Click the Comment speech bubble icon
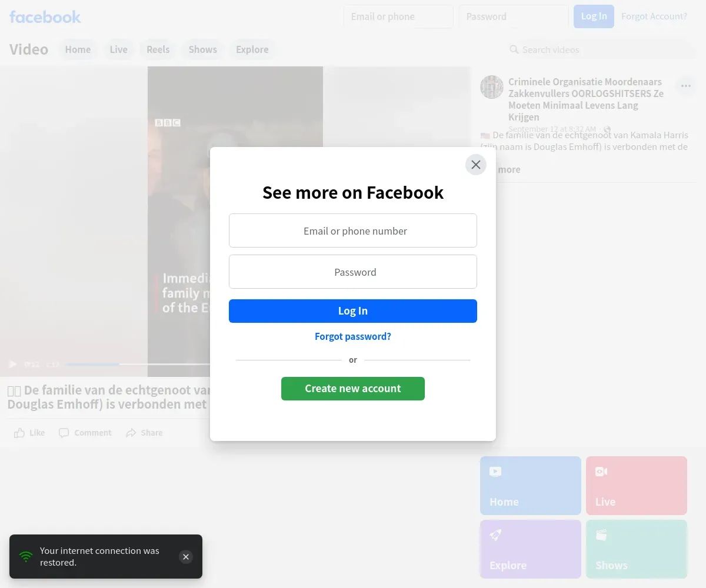The height and width of the screenshot is (588, 706). click(64, 433)
